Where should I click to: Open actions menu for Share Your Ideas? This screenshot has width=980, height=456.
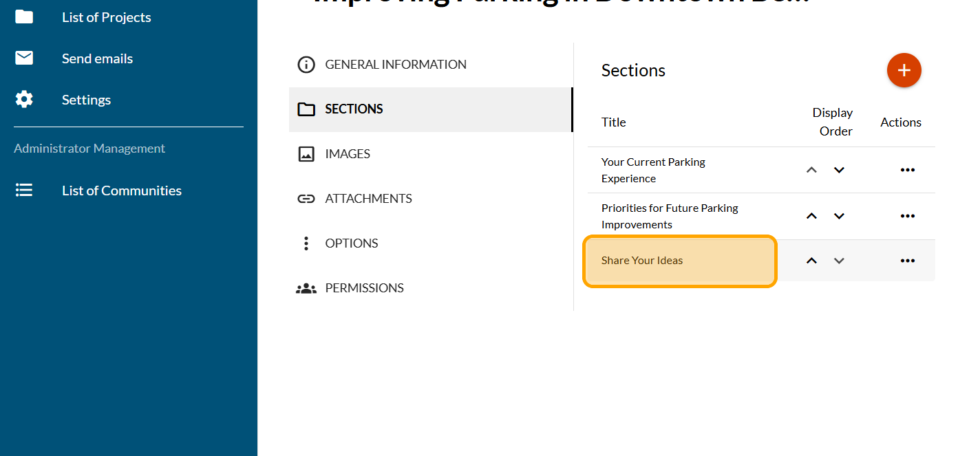click(907, 261)
